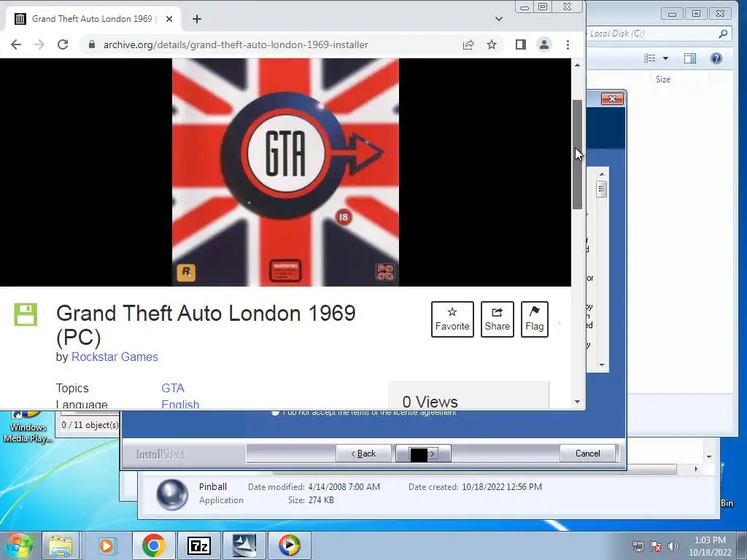Change view using Explorer's view icon

649,58
